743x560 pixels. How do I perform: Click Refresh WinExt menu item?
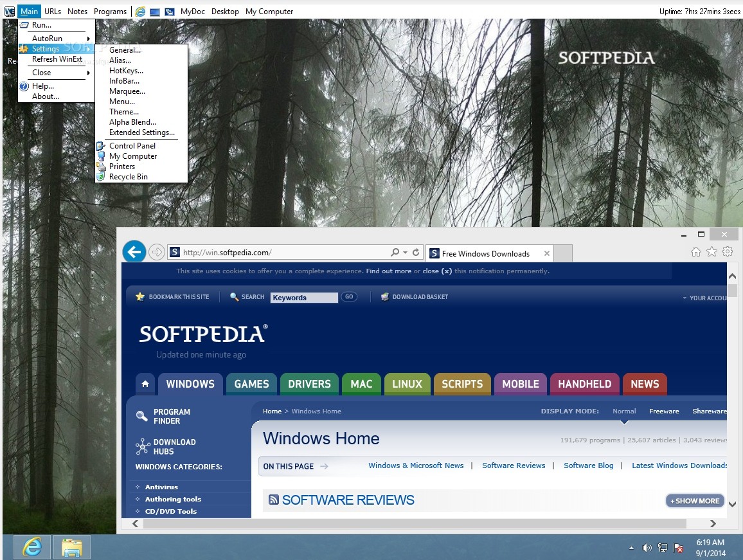(57, 59)
